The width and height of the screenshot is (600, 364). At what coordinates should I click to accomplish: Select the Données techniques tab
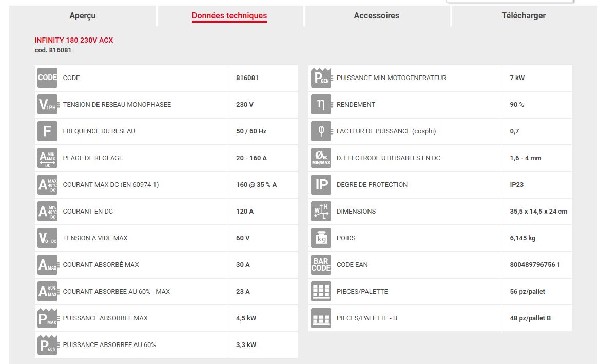[229, 16]
